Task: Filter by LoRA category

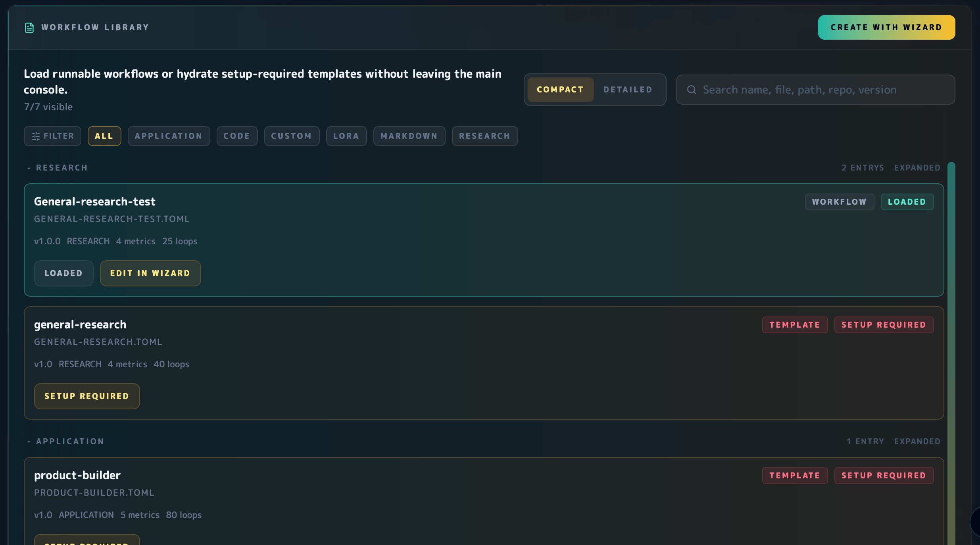Action: coord(346,136)
